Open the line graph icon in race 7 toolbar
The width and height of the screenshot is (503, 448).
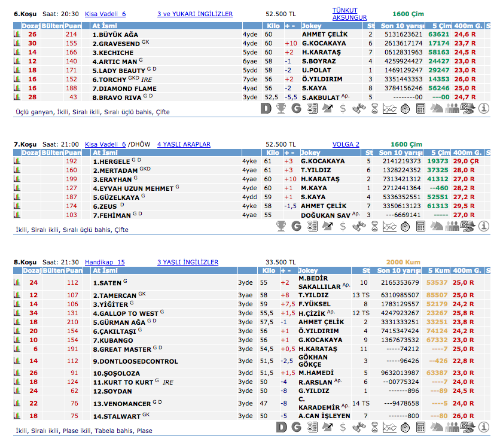389,226
